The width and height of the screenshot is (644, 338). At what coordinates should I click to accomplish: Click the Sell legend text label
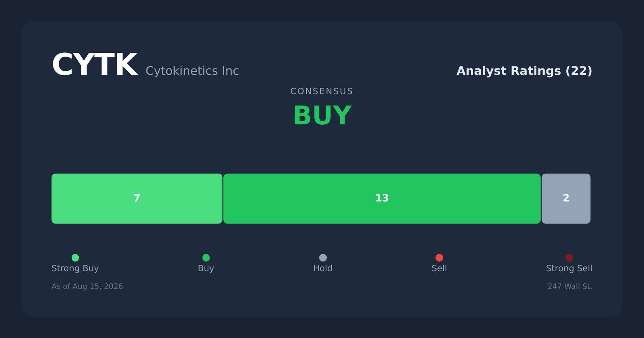439,268
